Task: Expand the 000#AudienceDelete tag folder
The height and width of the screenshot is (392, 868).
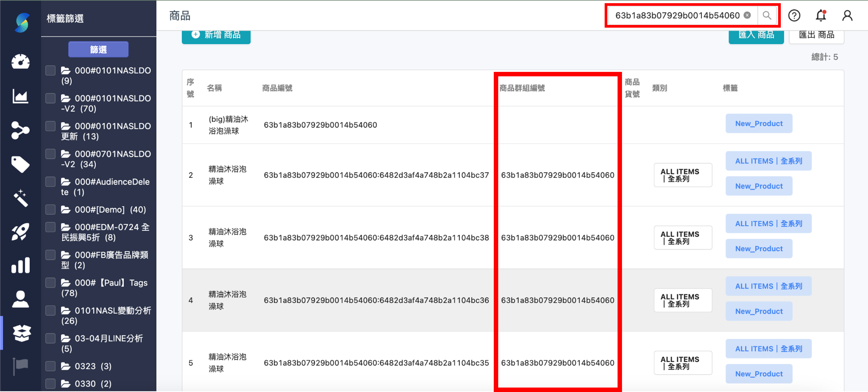Action: click(x=66, y=182)
